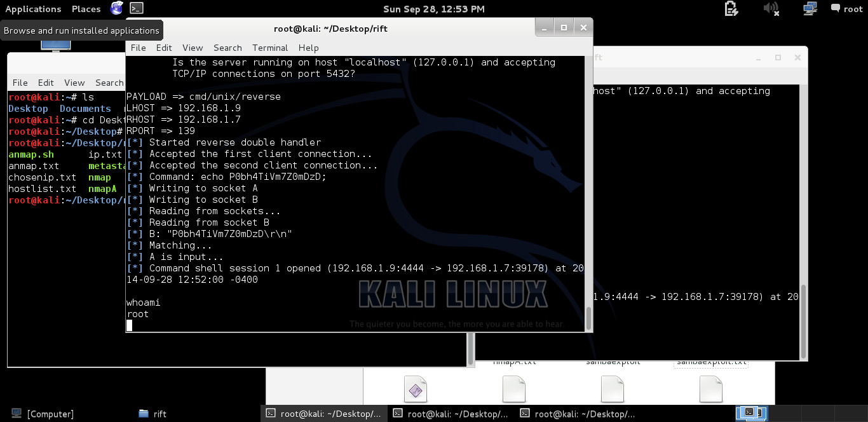Open the root user menu
868x422 pixels.
(x=846, y=9)
